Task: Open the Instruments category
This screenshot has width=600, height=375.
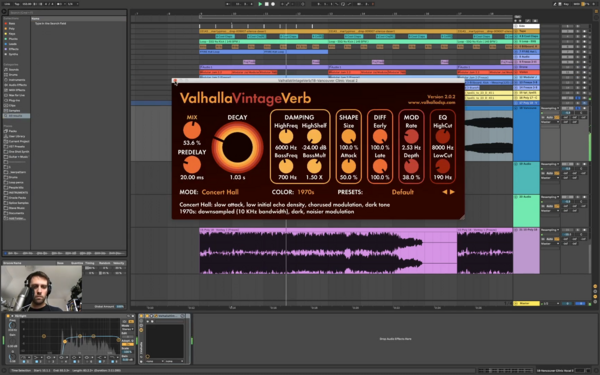Action: click(17, 80)
